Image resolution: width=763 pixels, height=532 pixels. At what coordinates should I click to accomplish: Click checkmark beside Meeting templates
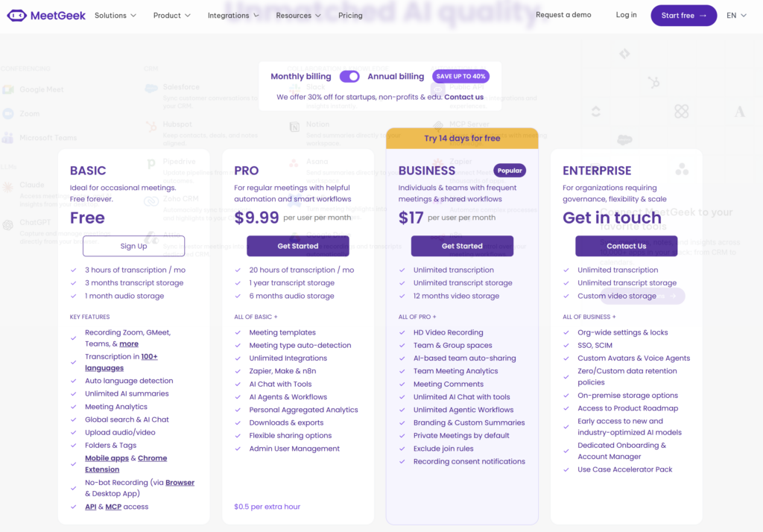(238, 332)
